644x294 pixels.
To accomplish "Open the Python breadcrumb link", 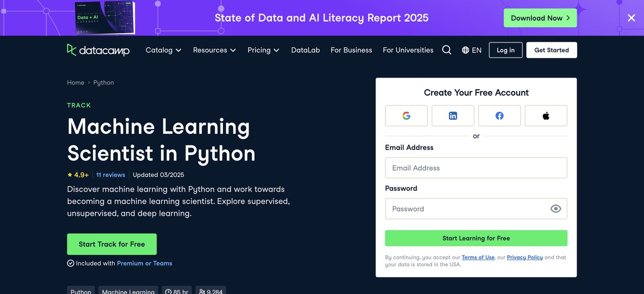I will (104, 83).
